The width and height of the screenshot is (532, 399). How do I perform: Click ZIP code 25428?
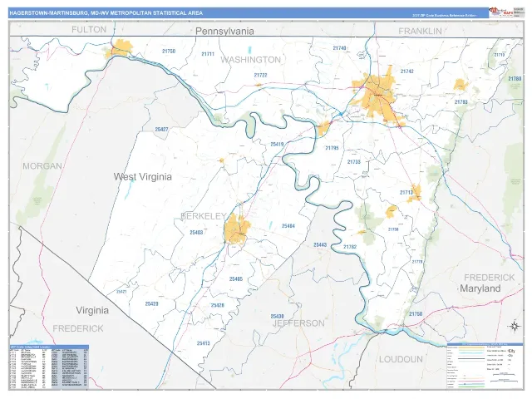pos(218,305)
